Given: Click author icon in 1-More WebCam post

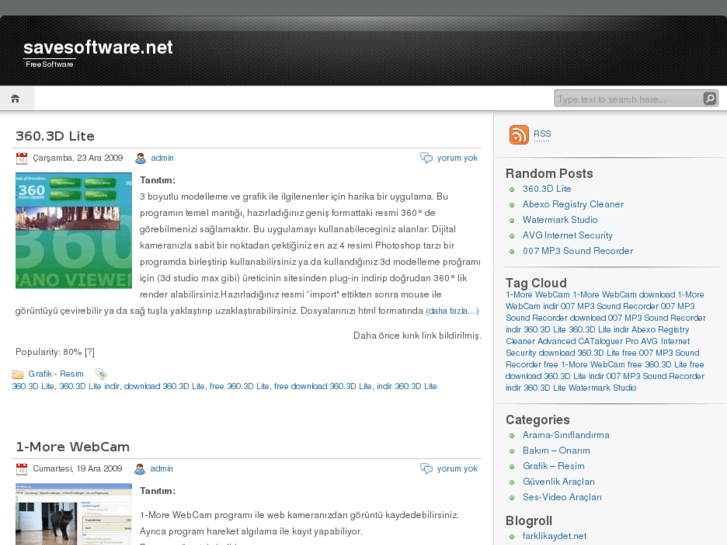Looking at the screenshot, I should [140, 469].
